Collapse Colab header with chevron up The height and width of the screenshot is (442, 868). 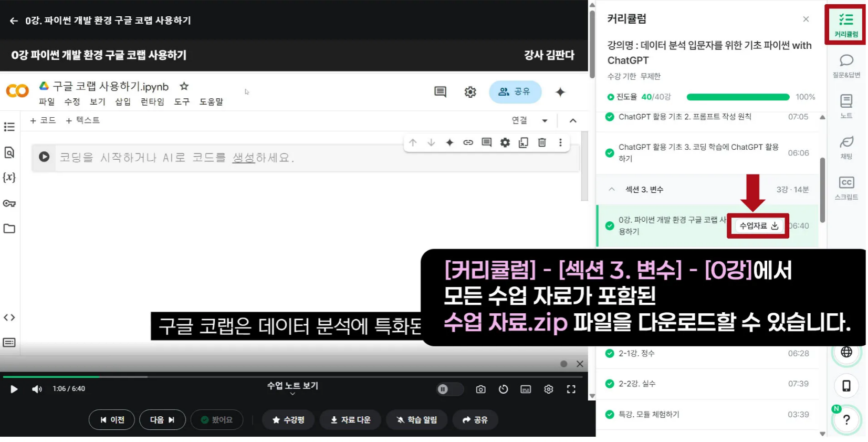tap(573, 121)
